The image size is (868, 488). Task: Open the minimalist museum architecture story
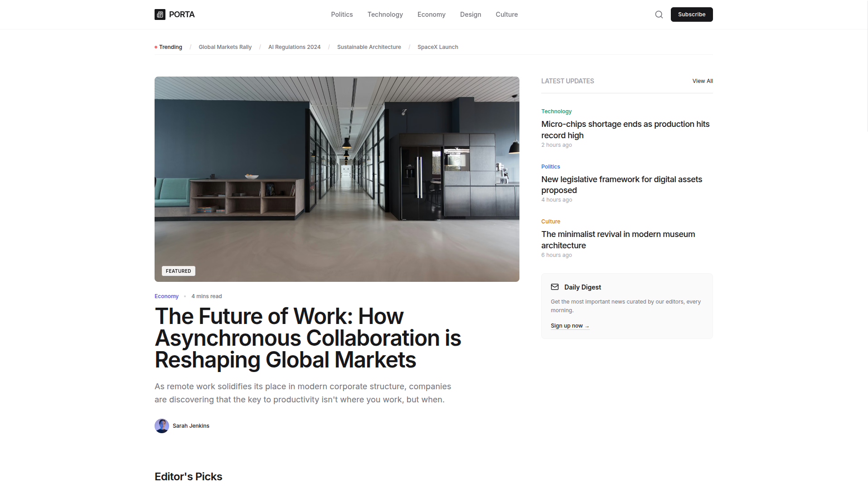(x=618, y=239)
